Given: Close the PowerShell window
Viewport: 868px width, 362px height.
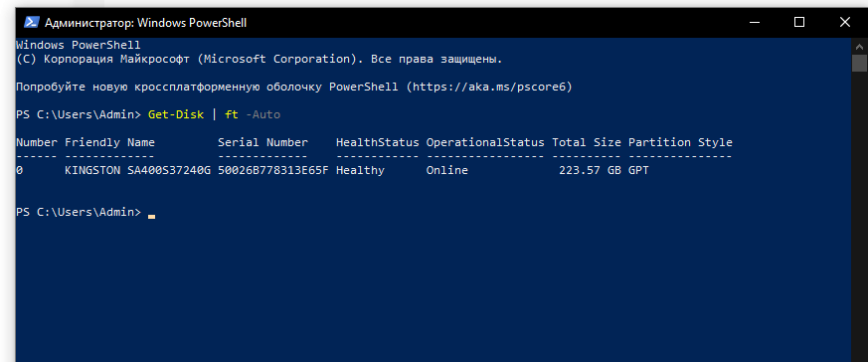Looking at the screenshot, I should click(844, 23).
